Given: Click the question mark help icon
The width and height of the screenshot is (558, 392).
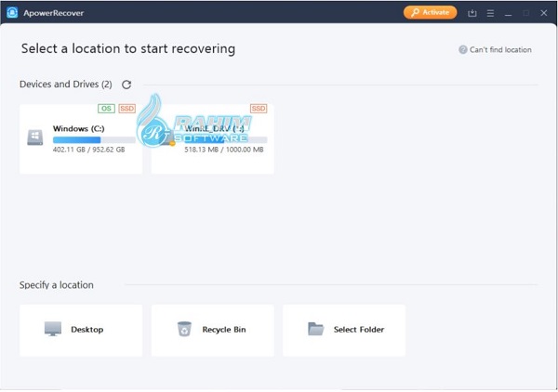Looking at the screenshot, I should click(x=462, y=50).
